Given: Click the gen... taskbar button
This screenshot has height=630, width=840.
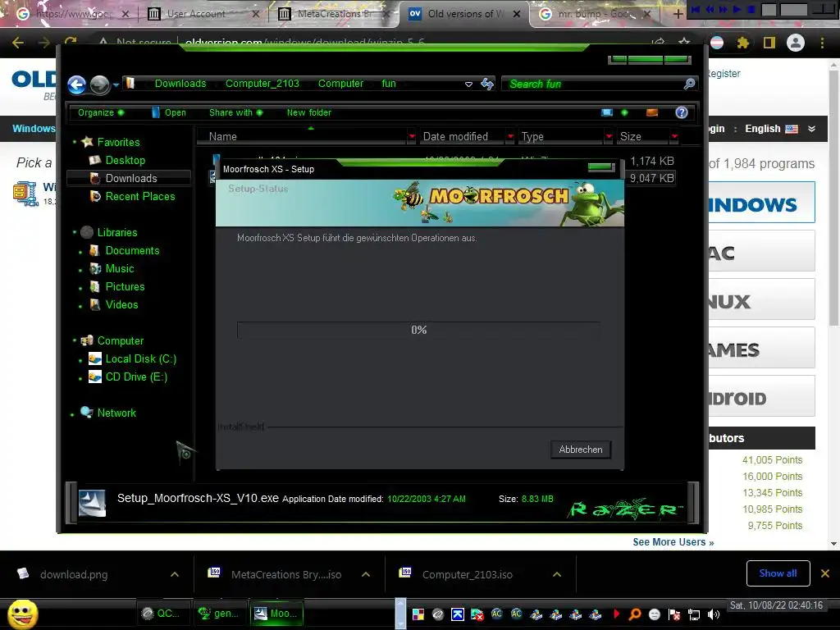Looking at the screenshot, I should [x=219, y=614].
